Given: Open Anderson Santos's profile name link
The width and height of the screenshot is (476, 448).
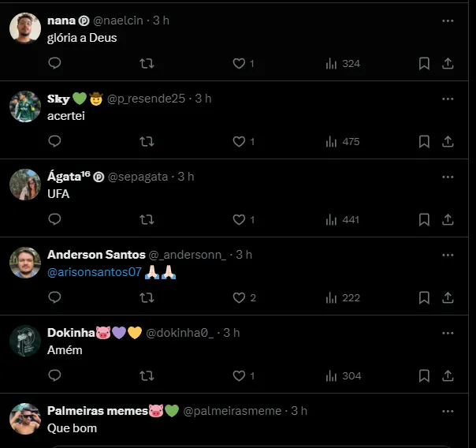Looking at the screenshot, I should pos(96,254).
